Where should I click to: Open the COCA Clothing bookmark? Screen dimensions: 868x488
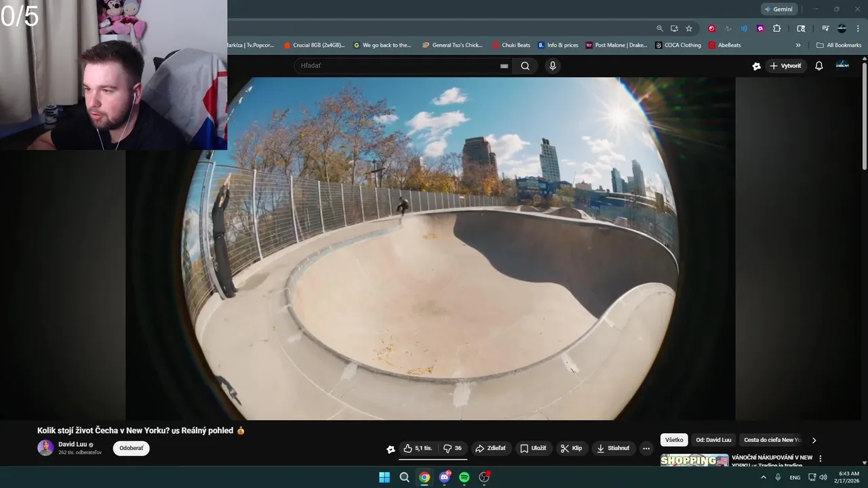[678, 45]
